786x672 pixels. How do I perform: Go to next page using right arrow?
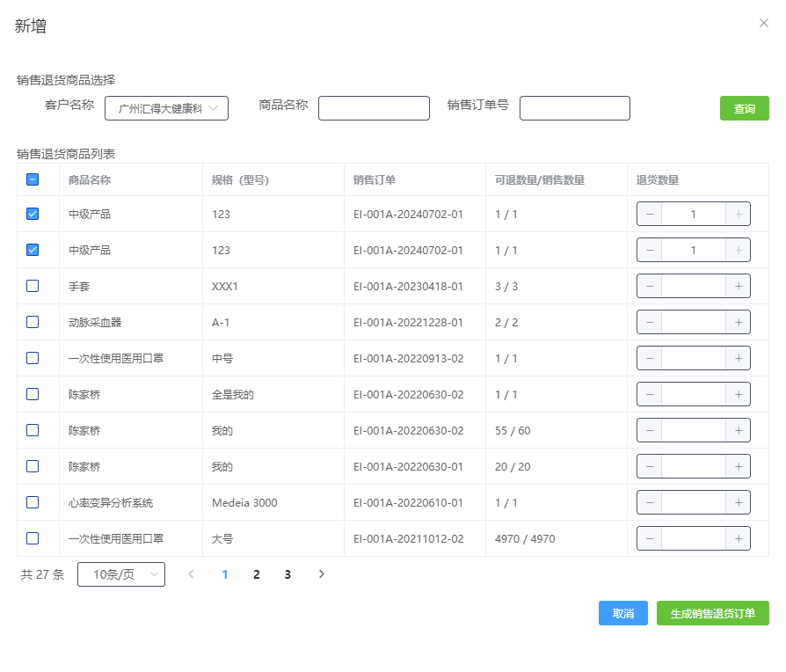pos(321,574)
